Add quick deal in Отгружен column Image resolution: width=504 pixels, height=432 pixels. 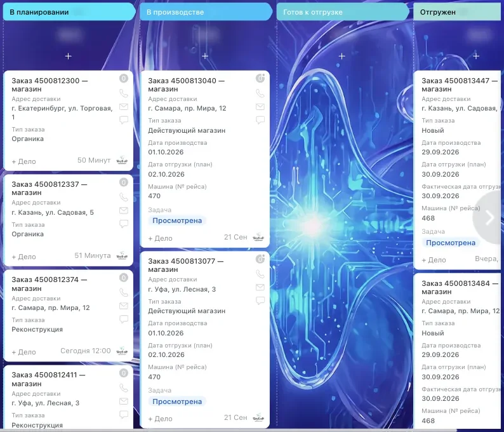click(476, 57)
